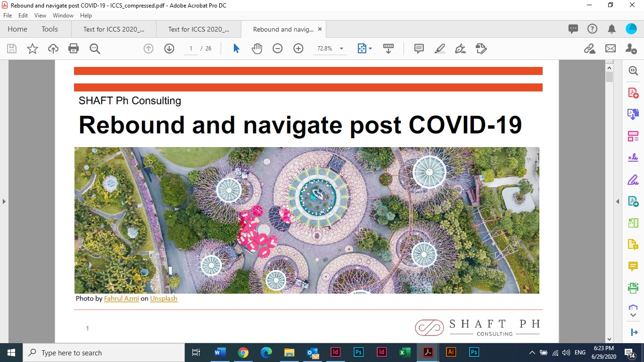The image size is (644, 362).
Task: Click the Zoom in plus icon
Action: [298, 49]
